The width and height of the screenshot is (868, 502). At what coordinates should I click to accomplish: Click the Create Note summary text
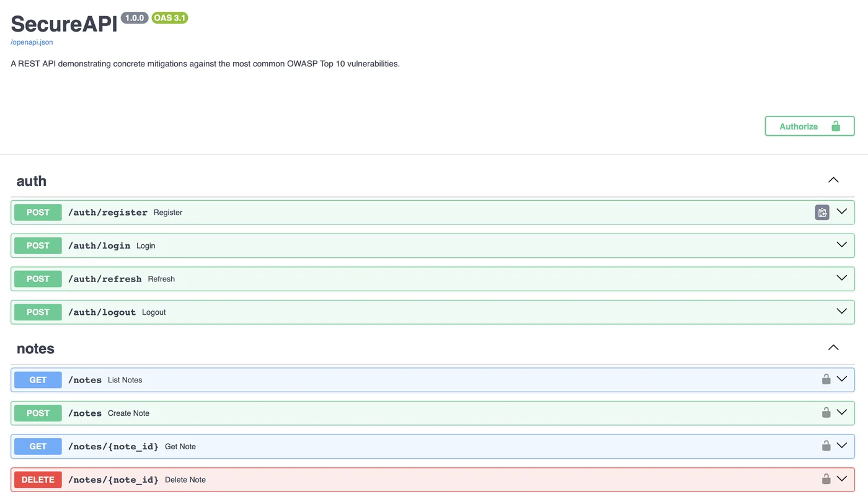(x=129, y=413)
